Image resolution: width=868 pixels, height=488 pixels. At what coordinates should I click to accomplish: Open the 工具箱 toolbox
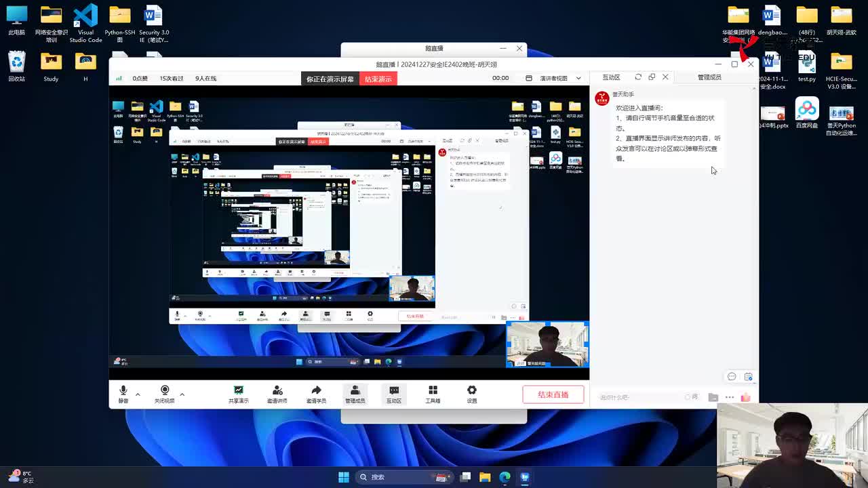[x=433, y=394]
